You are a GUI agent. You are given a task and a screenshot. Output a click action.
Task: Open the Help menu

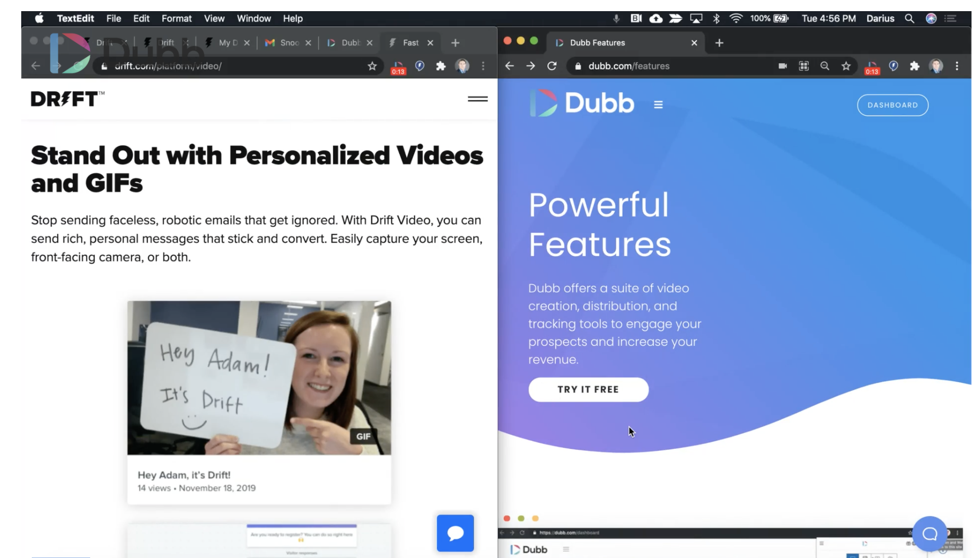tap(293, 19)
